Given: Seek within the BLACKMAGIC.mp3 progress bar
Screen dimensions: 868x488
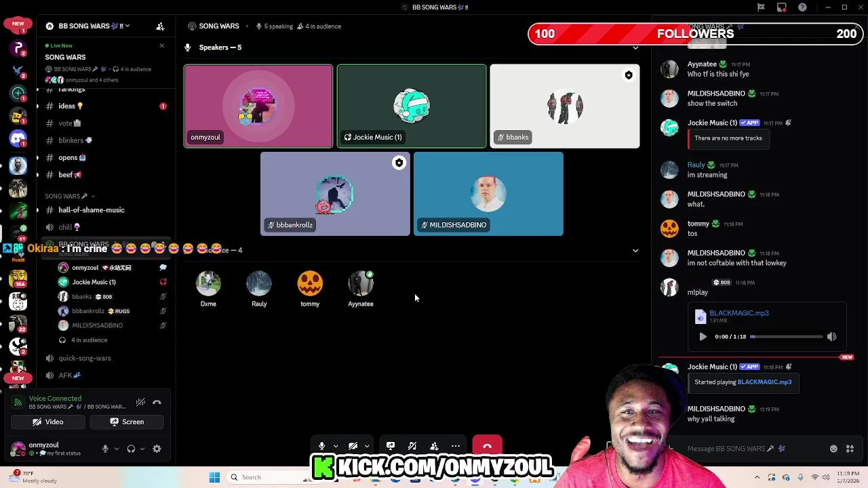Looking at the screenshot, I should point(787,337).
